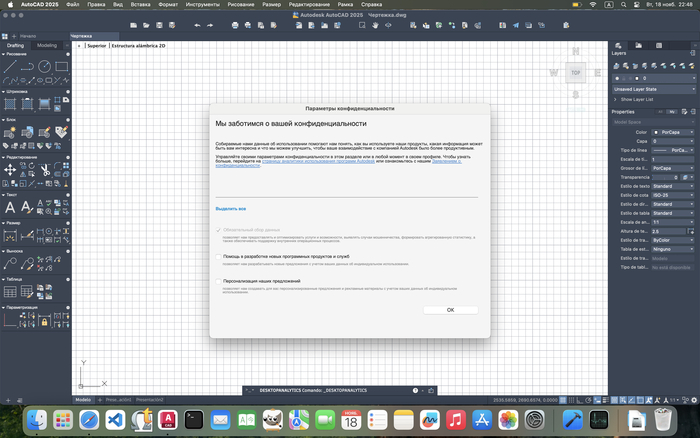Click OK in privacy settings dialog

click(x=450, y=310)
